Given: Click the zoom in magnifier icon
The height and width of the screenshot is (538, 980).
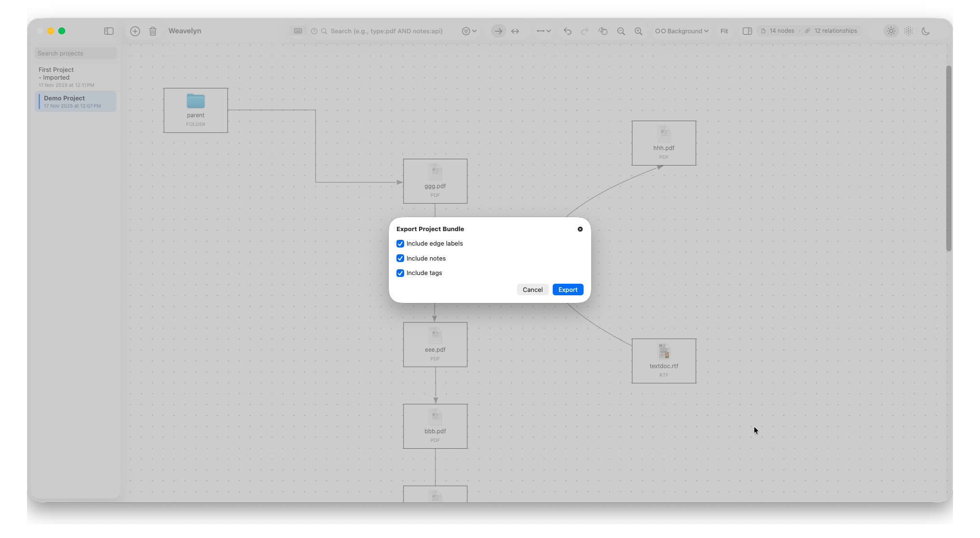Looking at the screenshot, I should [638, 31].
